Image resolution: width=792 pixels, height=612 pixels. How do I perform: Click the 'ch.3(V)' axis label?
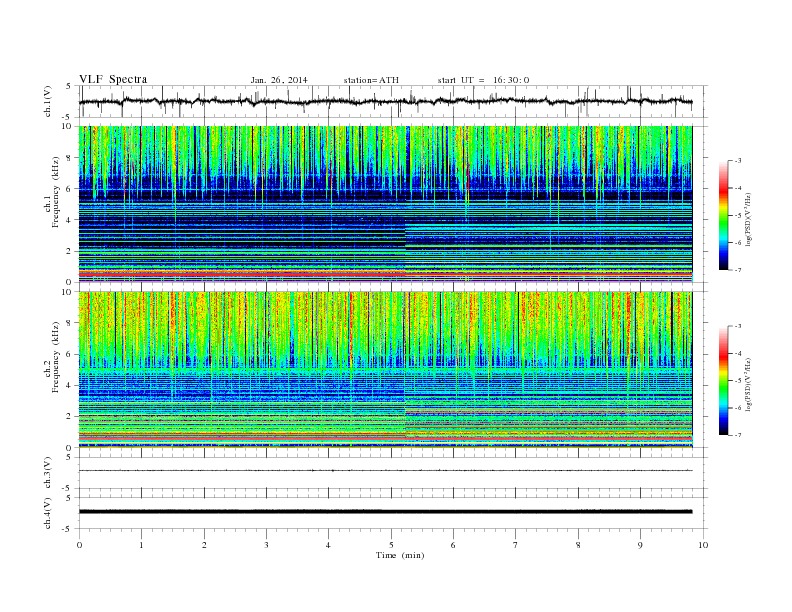[48, 473]
